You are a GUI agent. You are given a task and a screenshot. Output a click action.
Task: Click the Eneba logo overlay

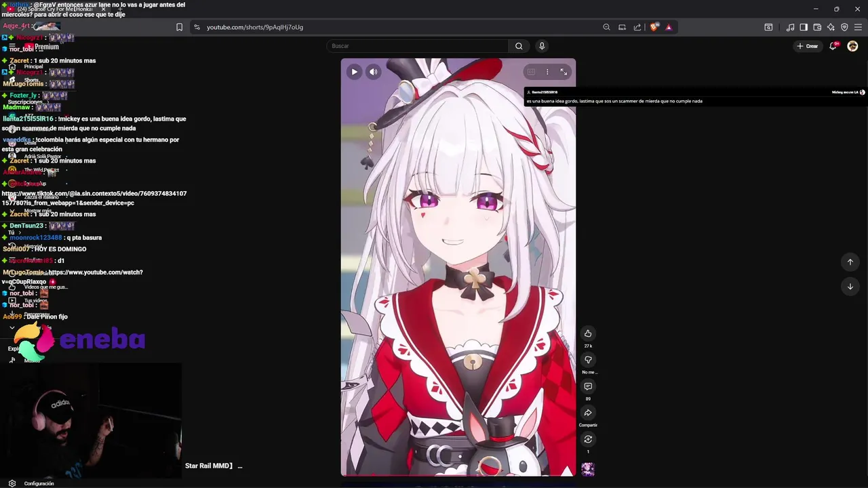tap(80, 340)
